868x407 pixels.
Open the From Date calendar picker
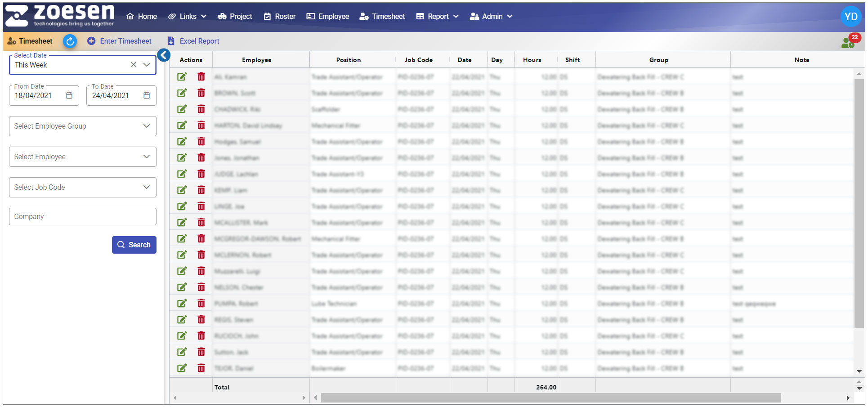(69, 95)
